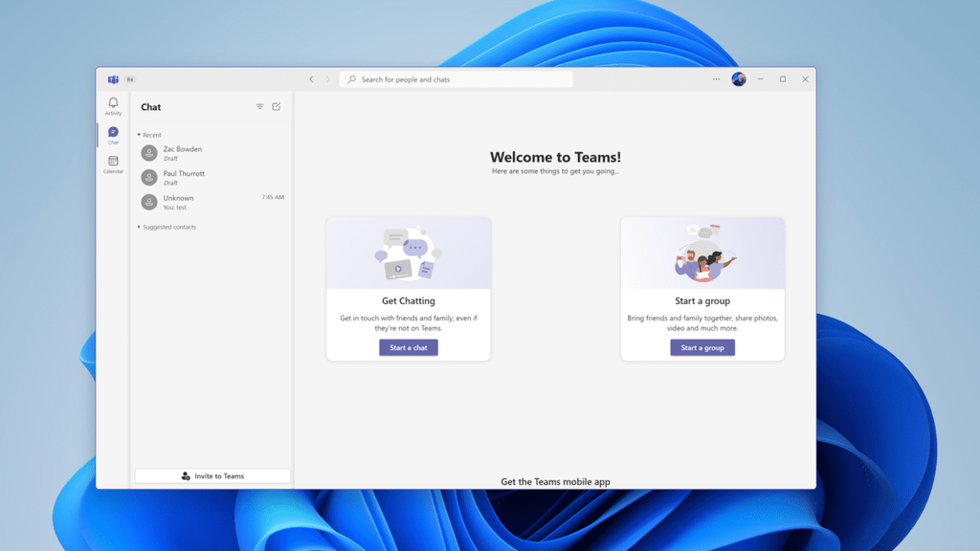Click the Start a group button
Screen dimensions: 980x551
point(702,347)
